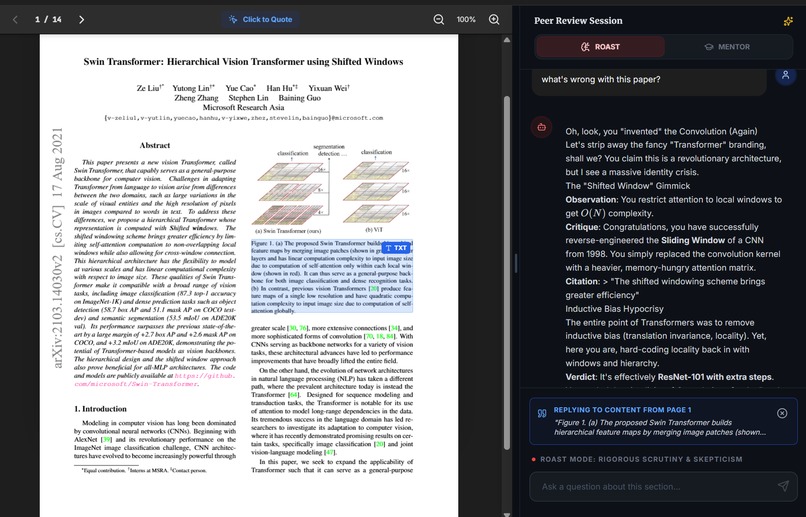The image size is (806, 517).
Task: Click the '1. Introduction' heading
Action: coord(100,409)
